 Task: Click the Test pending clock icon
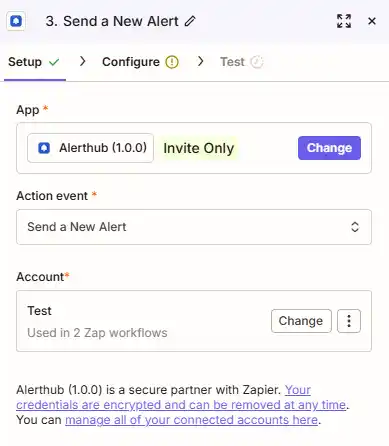click(x=257, y=62)
